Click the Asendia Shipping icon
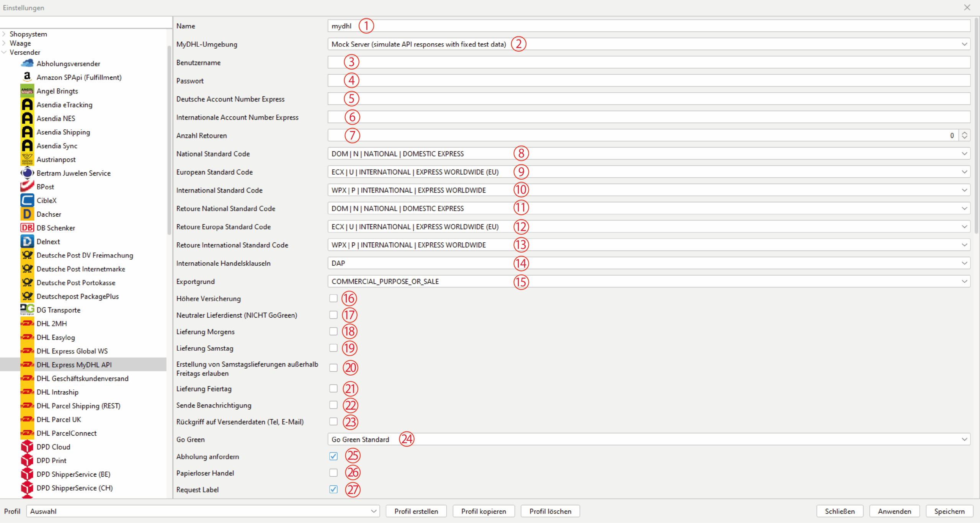 point(27,132)
